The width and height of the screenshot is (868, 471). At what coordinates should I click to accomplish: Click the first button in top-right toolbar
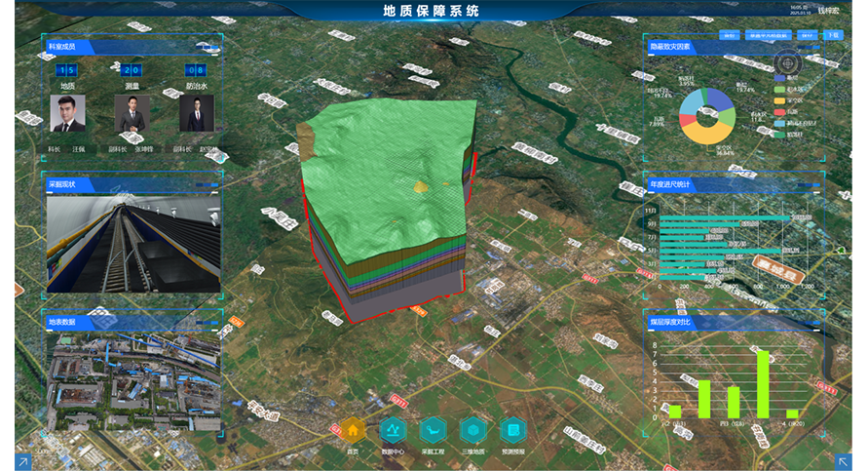point(730,35)
